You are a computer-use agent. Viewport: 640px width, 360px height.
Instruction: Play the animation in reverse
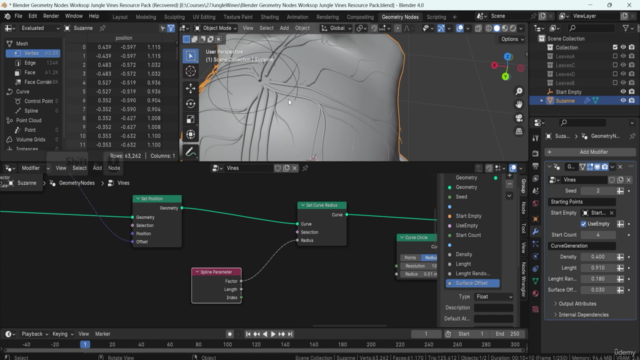click(x=265, y=334)
